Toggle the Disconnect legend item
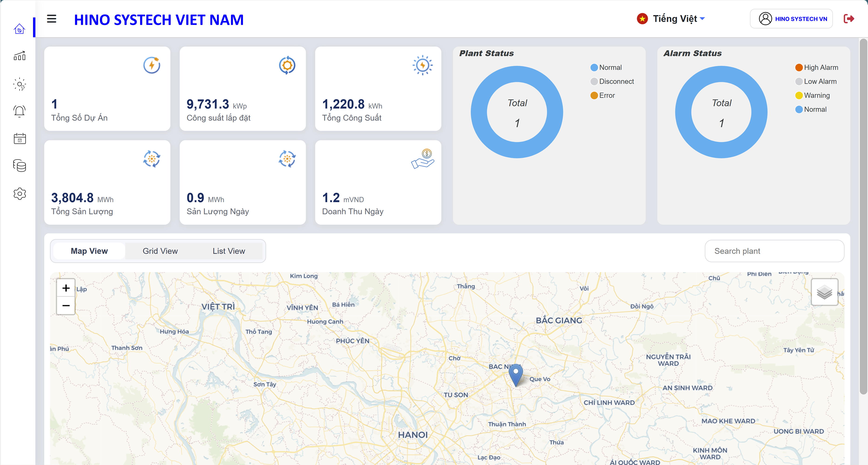 612,81
